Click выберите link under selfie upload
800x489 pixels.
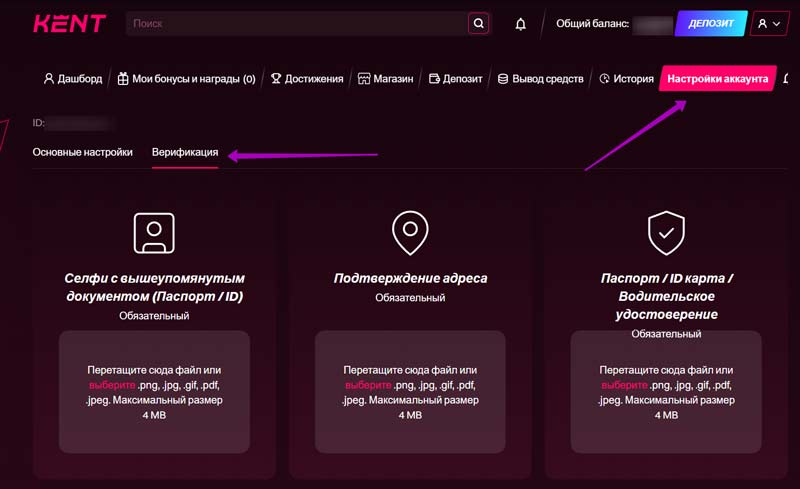coord(108,385)
